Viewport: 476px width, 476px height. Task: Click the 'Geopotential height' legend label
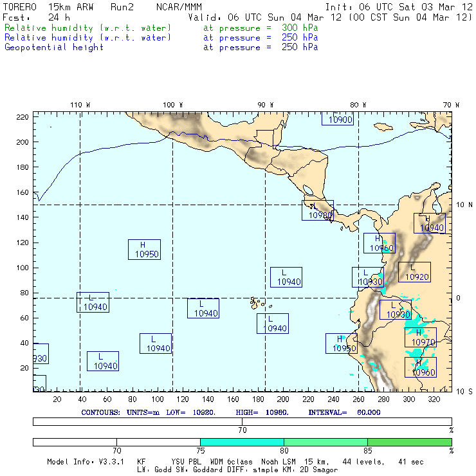(54, 48)
